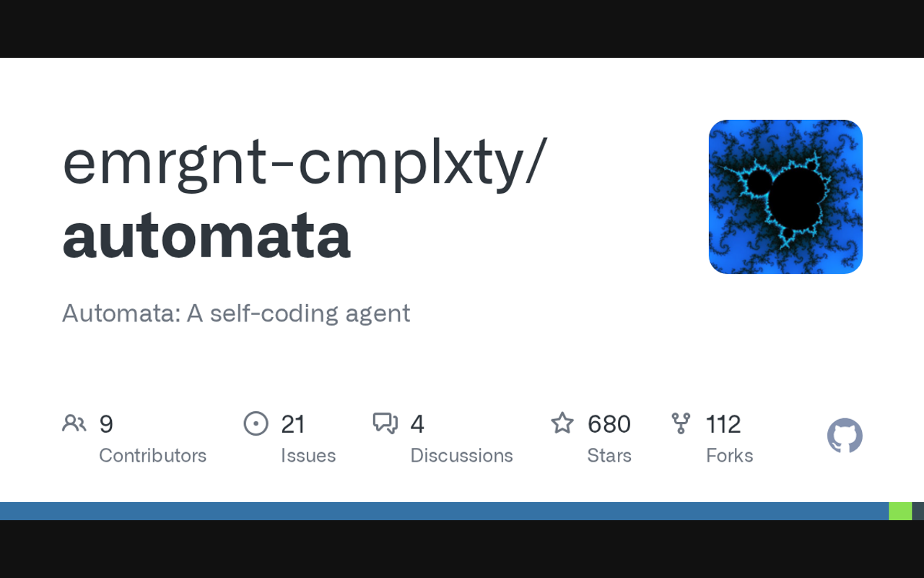Click the GitHub Octocat logo
Image resolution: width=924 pixels, height=578 pixels.
click(x=845, y=436)
